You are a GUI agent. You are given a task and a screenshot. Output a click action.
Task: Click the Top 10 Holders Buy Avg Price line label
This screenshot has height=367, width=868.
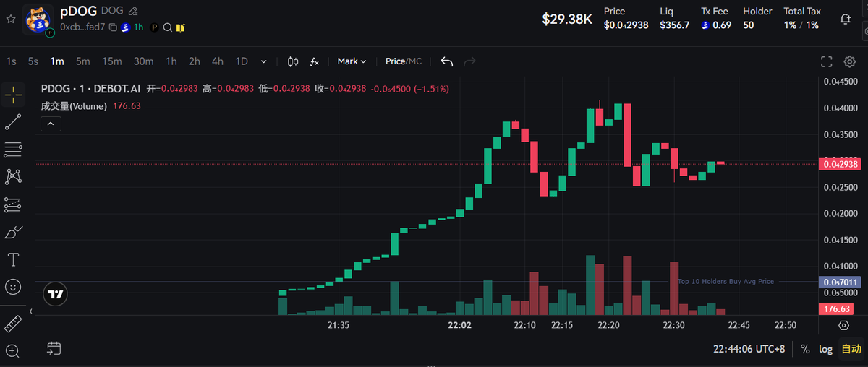coord(726,281)
